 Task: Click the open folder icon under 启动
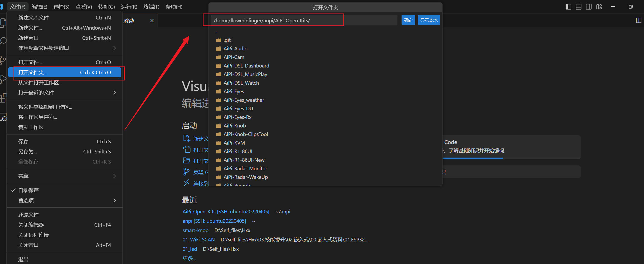coord(187,161)
